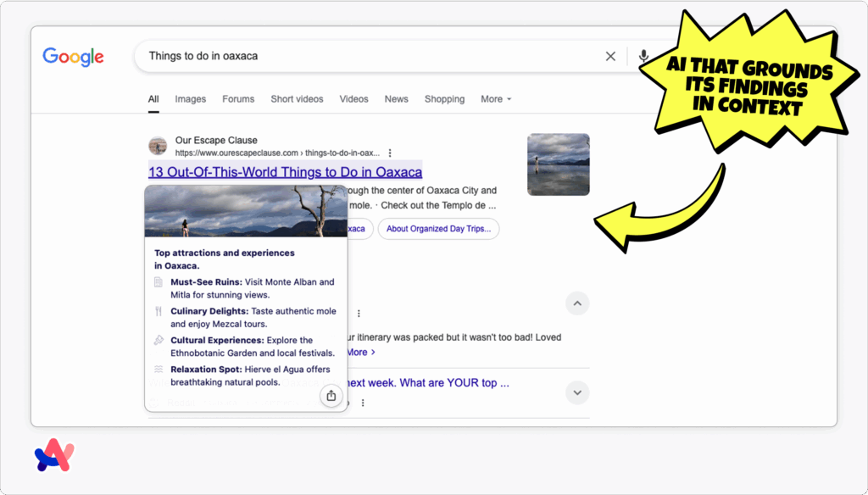
Task: Open the Forums tab
Action: tap(238, 99)
